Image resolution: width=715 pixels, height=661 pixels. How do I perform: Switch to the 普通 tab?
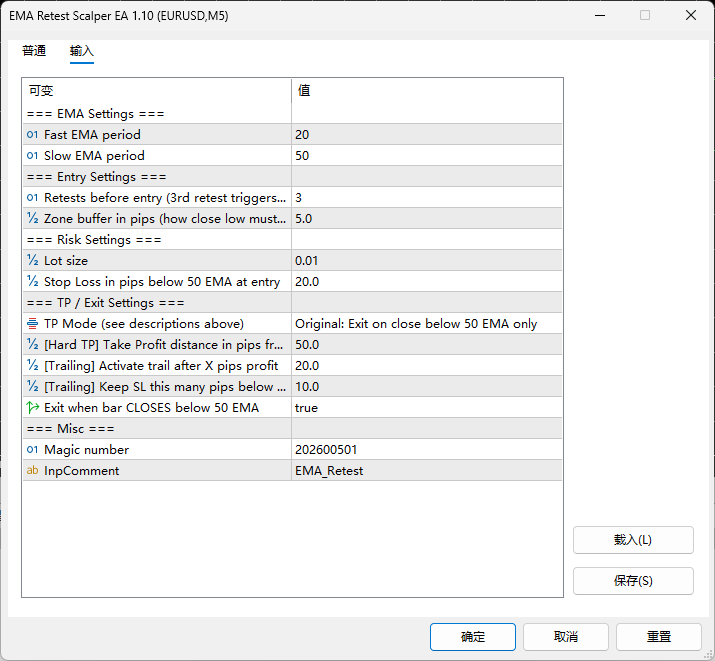point(34,51)
